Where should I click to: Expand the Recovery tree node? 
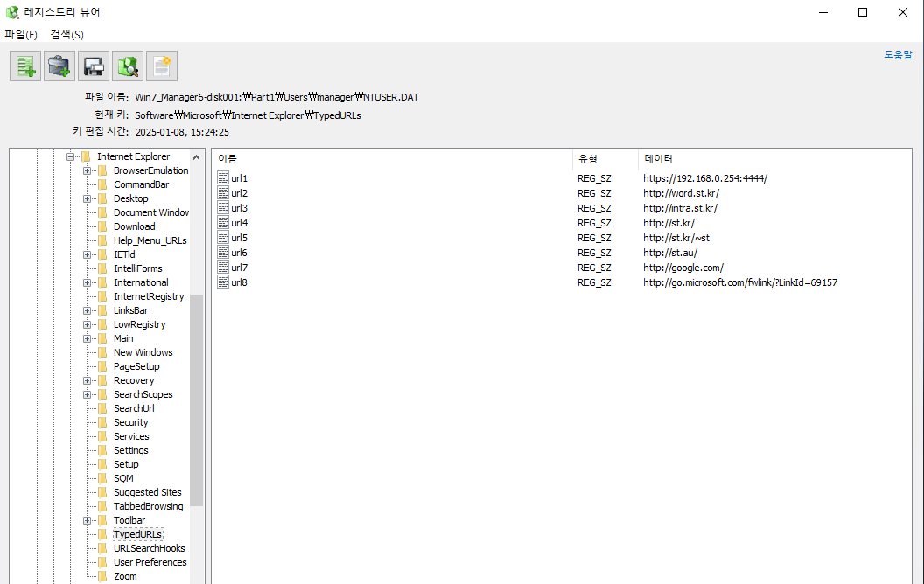87,381
